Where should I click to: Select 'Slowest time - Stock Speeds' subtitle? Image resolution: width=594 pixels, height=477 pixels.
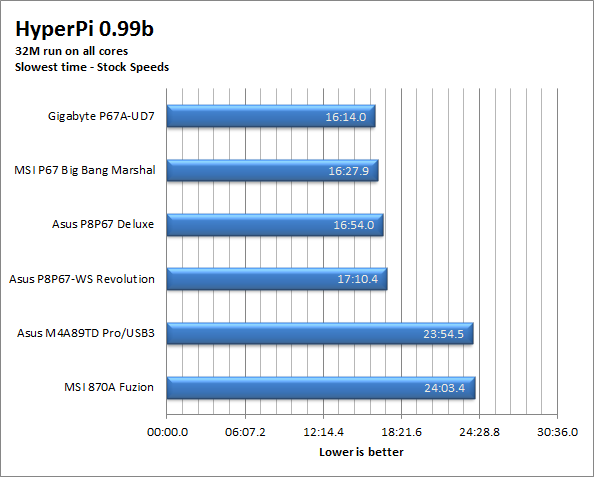(x=92, y=67)
